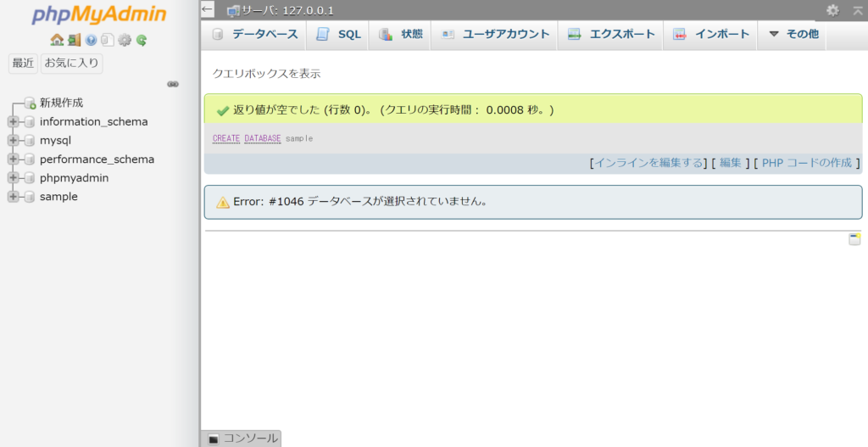Open the エクスポート tab

(x=612, y=35)
